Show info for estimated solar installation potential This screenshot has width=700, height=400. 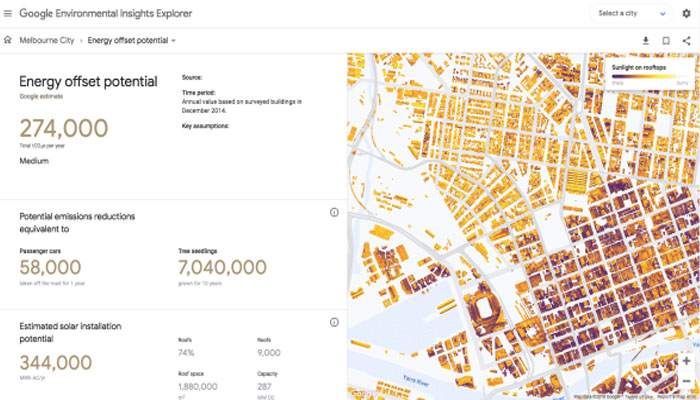pyautogui.click(x=334, y=322)
